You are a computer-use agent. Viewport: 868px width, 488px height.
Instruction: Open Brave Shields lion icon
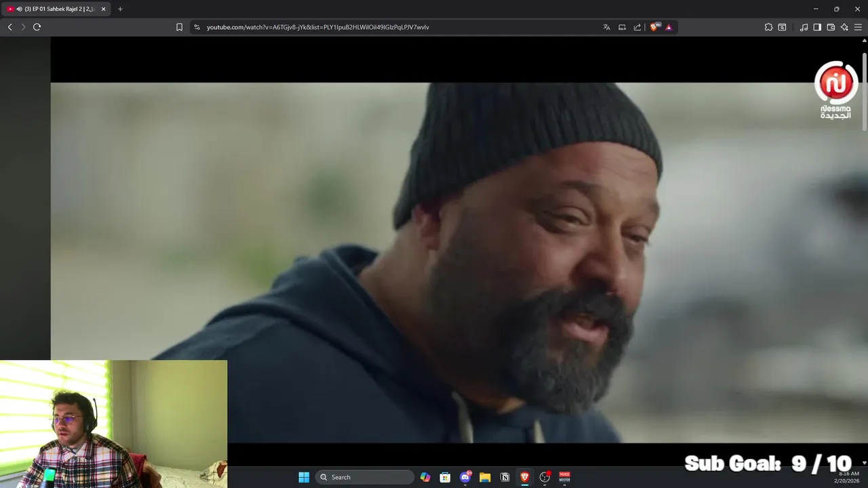(655, 27)
